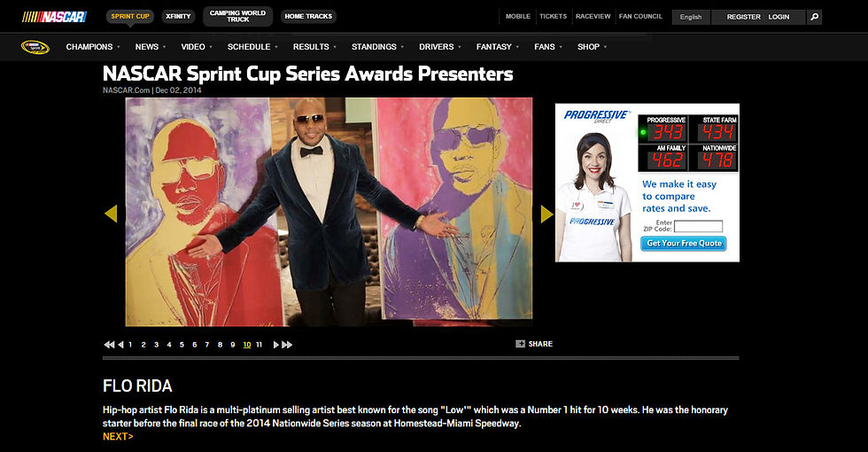Click the NEXT> link below caption
The height and width of the screenshot is (452, 868).
click(118, 436)
